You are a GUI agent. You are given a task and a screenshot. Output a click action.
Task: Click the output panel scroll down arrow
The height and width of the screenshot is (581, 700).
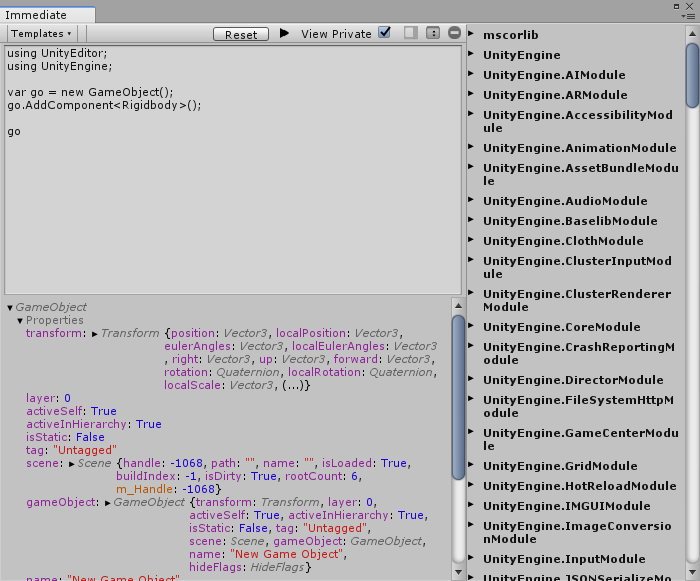click(x=458, y=572)
